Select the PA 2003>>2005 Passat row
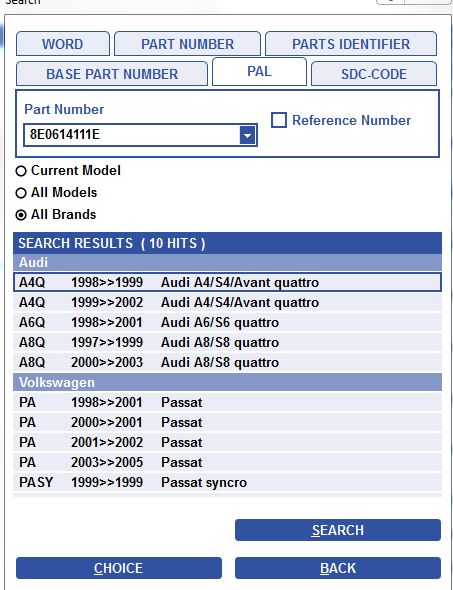This screenshot has width=453, height=590. point(227,462)
